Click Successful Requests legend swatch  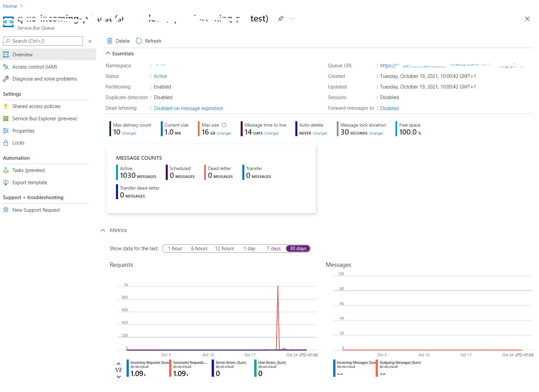pos(170,368)
